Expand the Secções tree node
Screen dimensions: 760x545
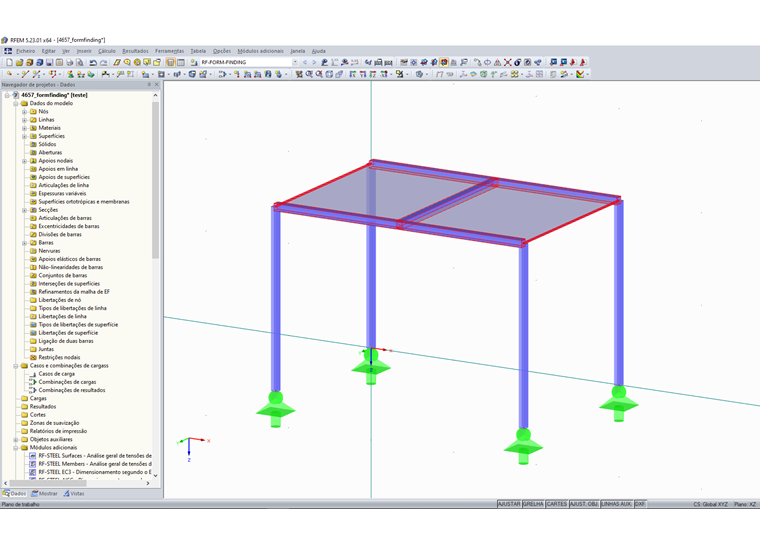[24, 210]
